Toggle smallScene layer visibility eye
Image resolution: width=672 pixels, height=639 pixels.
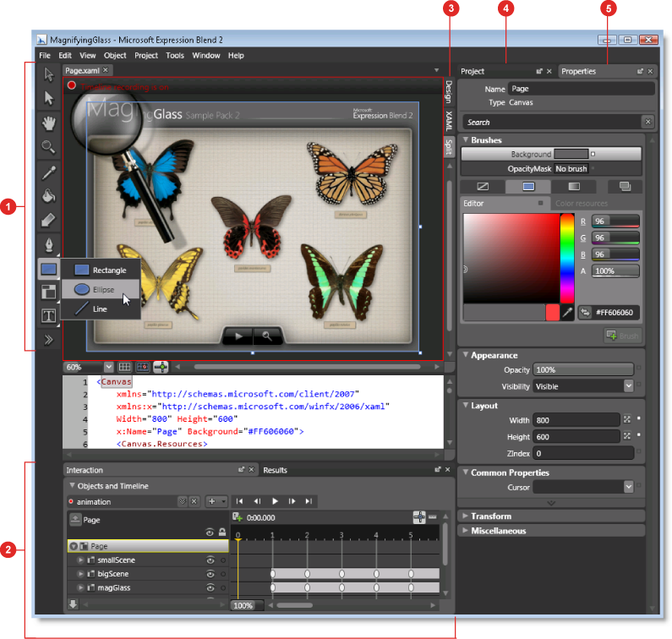click(210, 560)
